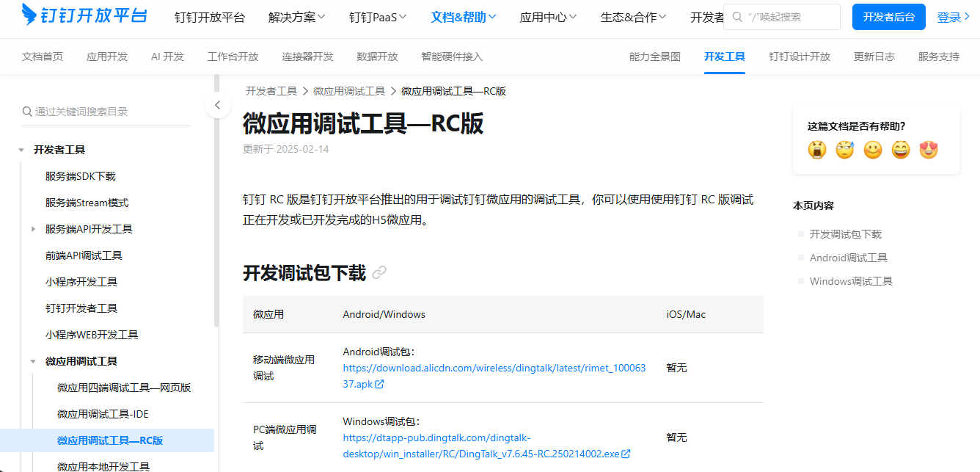Switch to the 数据开放 tab

377,57
